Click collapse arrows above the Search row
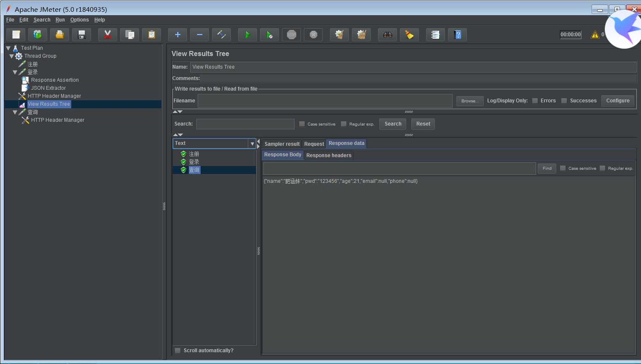 pos(177,112)
